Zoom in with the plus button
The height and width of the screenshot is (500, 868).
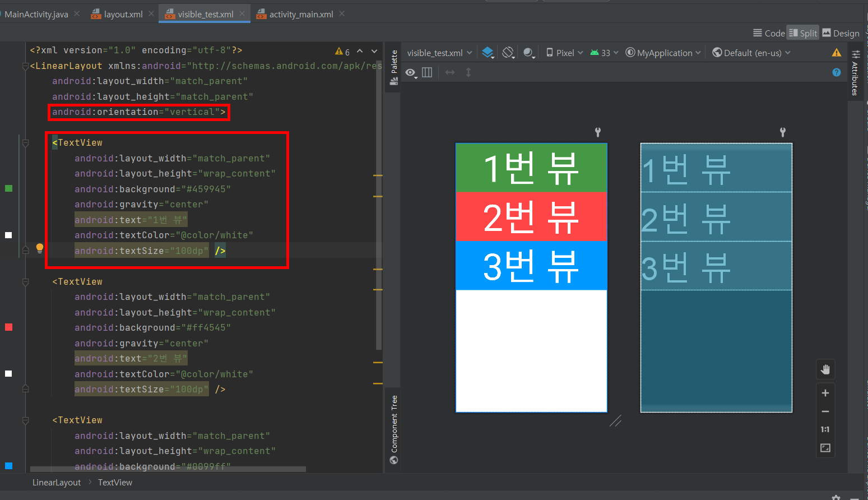pyautogui.click(x=825, y=393)
